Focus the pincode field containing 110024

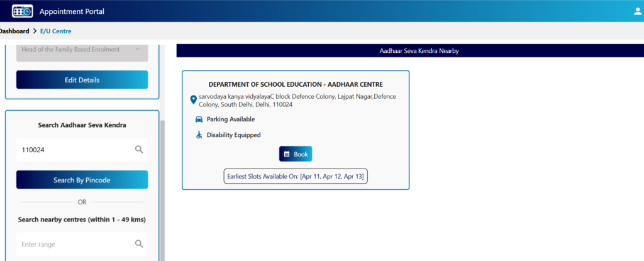(x=75, y=150)
